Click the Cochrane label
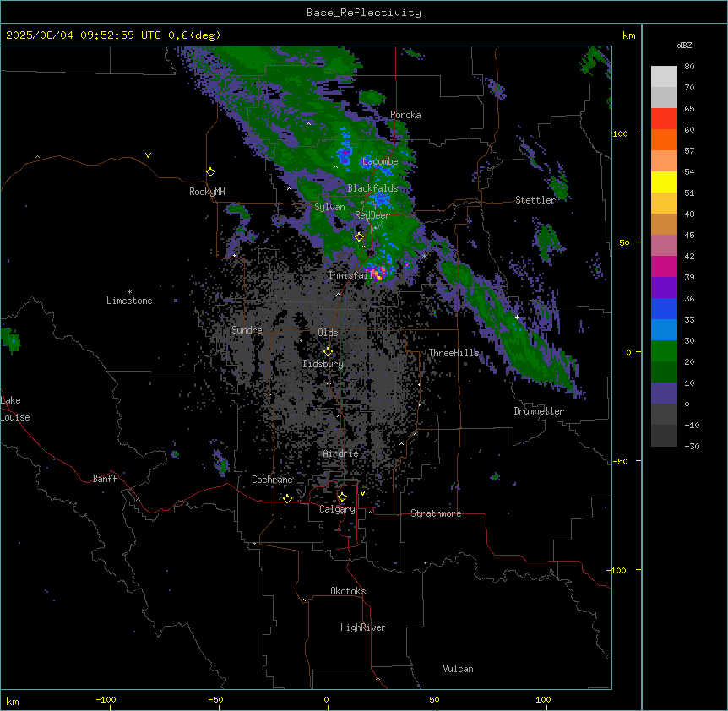 [x=272, y=480]
